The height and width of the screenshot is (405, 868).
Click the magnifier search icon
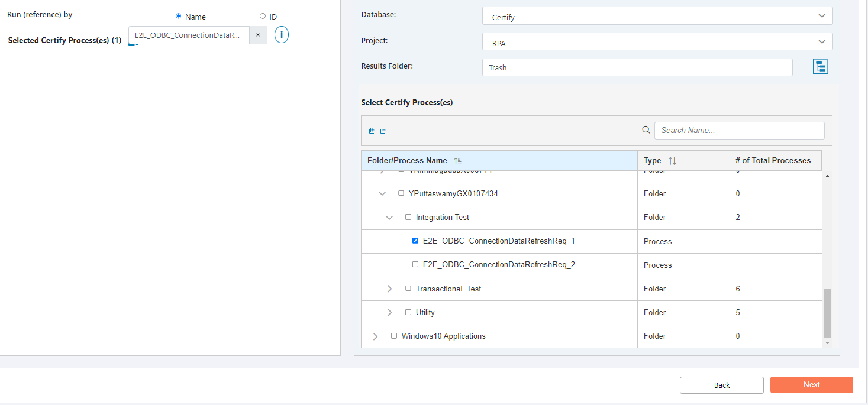click(646, 130)
